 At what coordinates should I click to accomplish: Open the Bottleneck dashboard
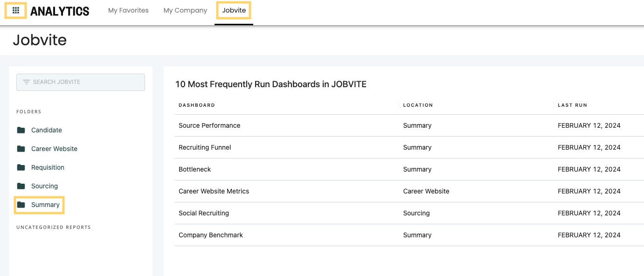[x=195, y=169]
